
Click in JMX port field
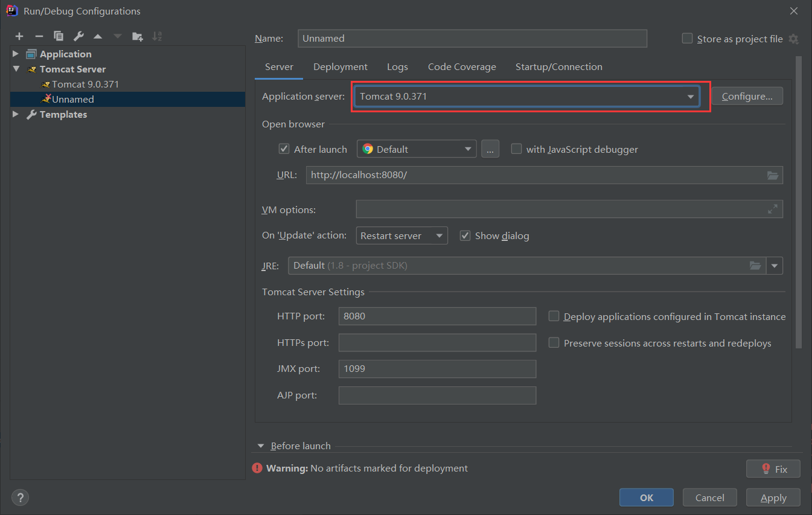(437, 369)
